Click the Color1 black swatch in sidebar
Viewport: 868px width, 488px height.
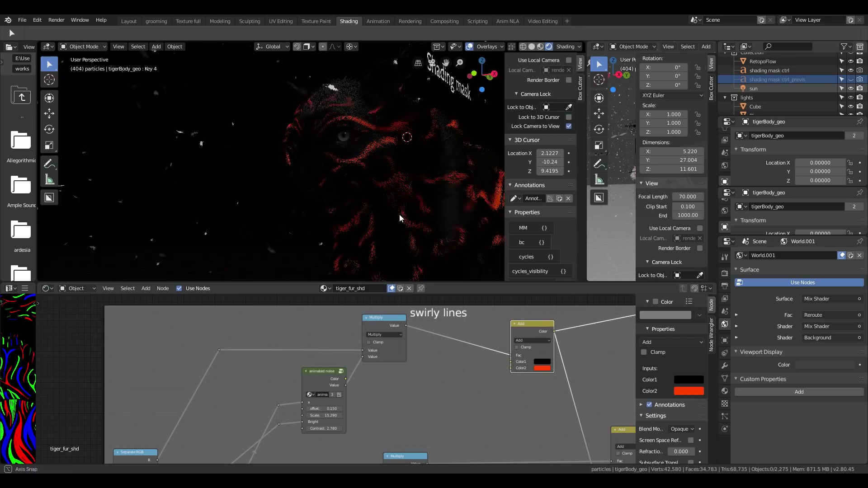pos(689,380)
